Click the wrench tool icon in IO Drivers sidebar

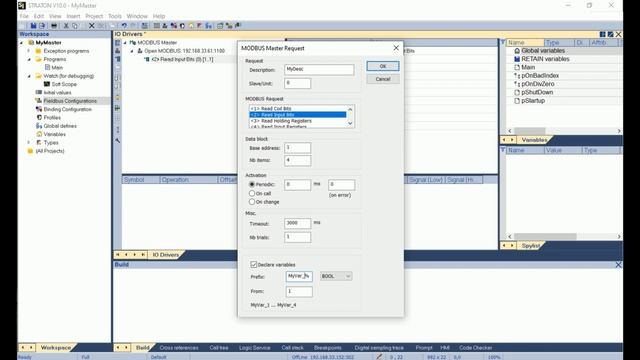(118, 140)
